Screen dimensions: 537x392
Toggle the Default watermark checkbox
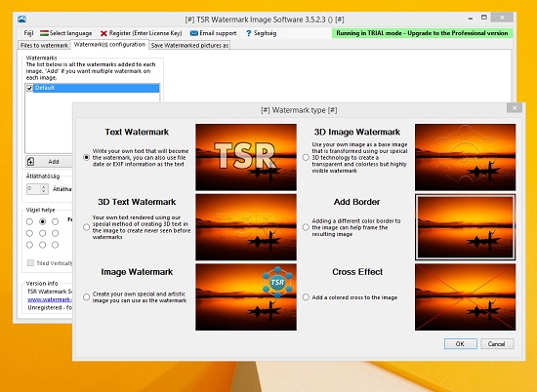[x=29, y=88]
